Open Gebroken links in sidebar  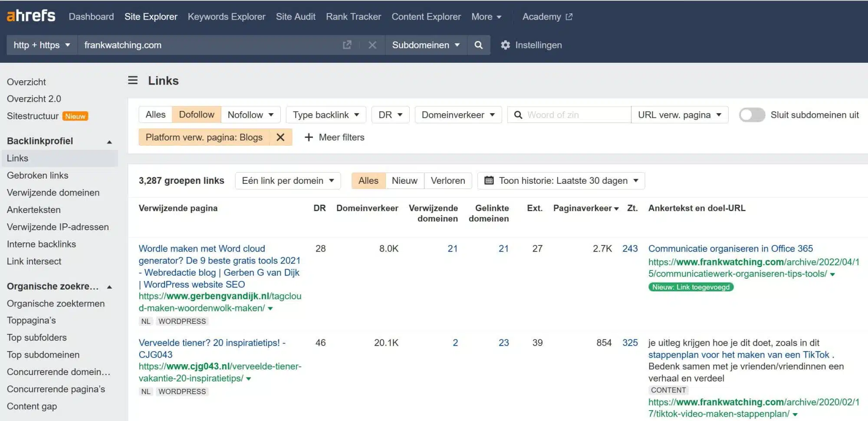(x=37, y=176)
